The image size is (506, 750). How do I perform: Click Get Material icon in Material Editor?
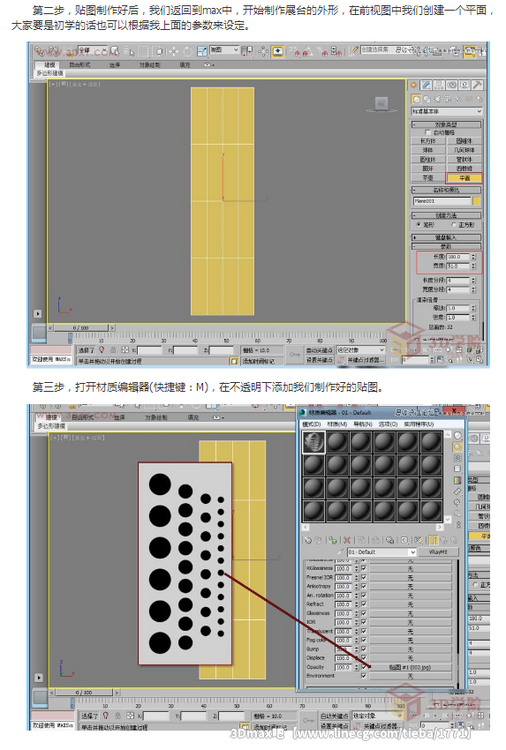click(x=308, y=540)
